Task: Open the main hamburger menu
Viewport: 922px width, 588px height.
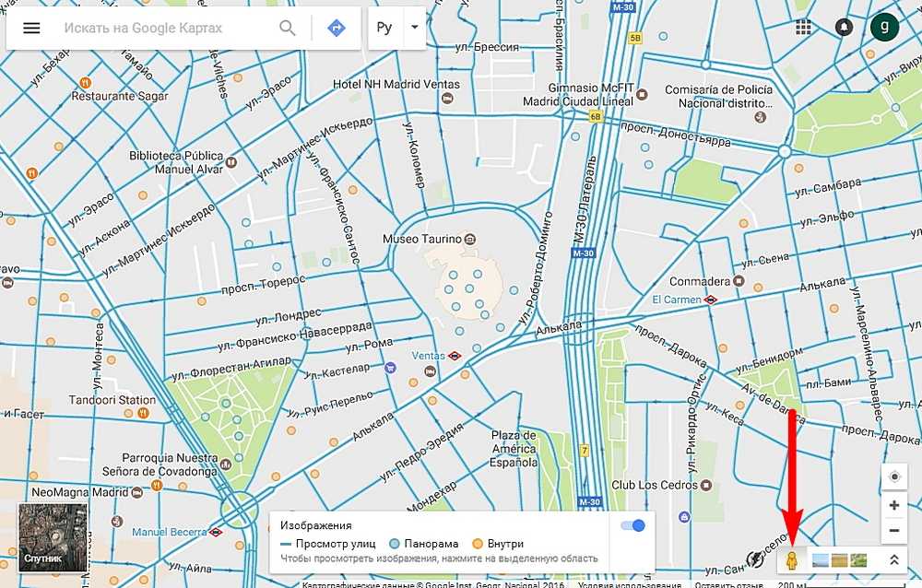Action: [x=31, y=28]
